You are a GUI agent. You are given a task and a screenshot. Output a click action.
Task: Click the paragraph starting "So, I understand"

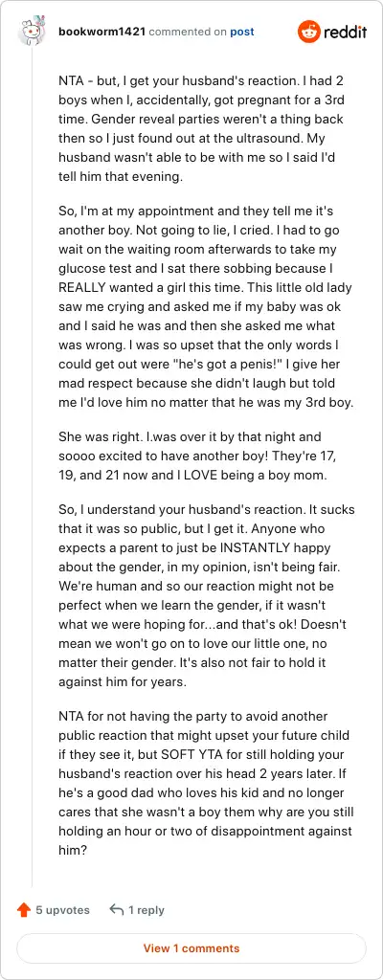[x=207, y=594]
